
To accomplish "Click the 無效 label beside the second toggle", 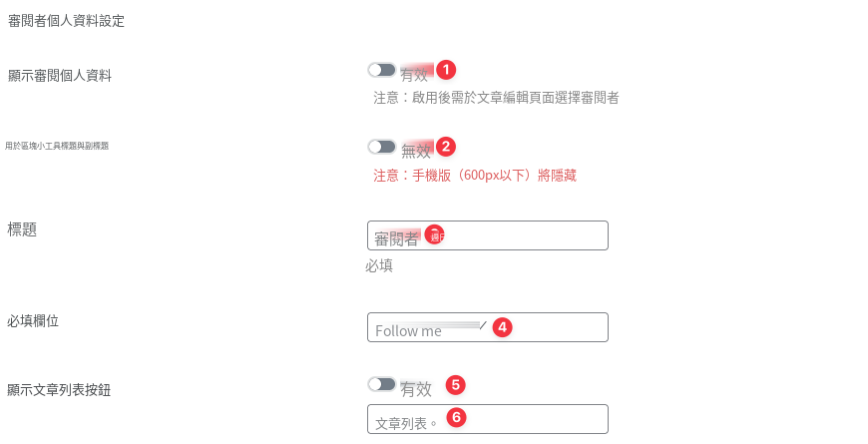I will [x=416, y=151].
